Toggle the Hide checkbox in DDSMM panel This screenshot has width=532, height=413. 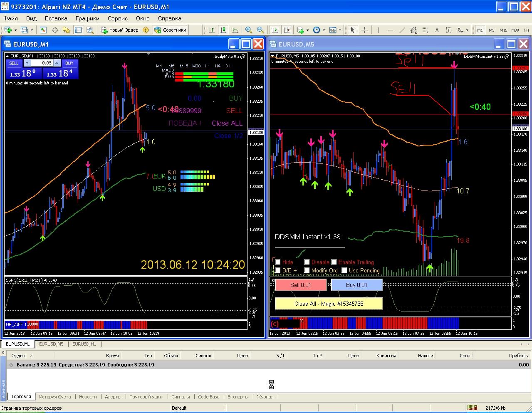click(x=278, y=262)
